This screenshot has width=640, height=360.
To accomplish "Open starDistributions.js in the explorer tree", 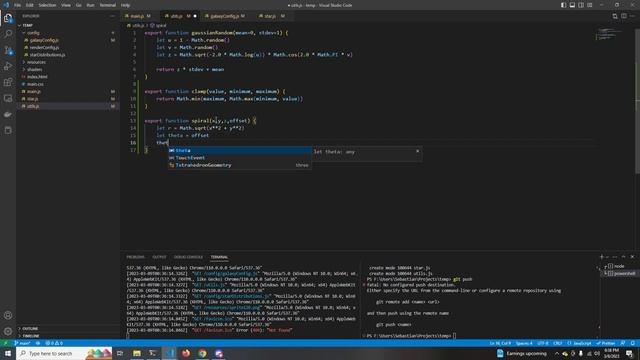I will (x=68, y=55).
